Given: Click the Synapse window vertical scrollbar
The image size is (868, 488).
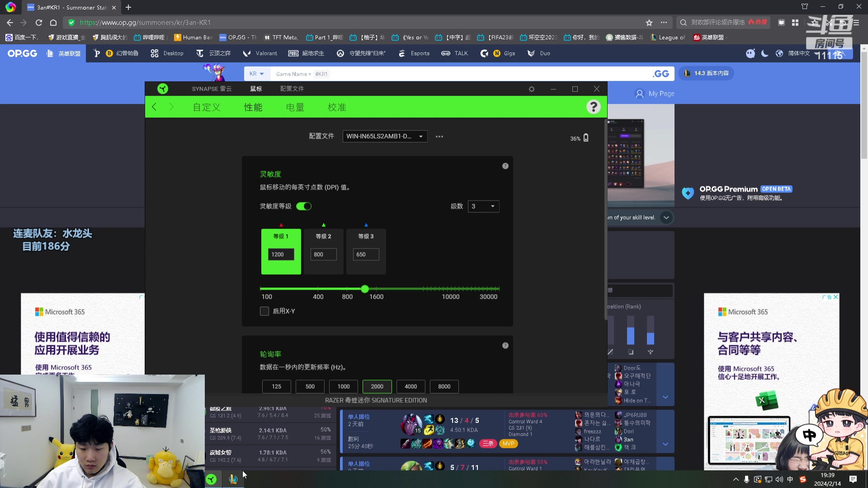Looking at the screenshot, I should click(x=605, y=219).
